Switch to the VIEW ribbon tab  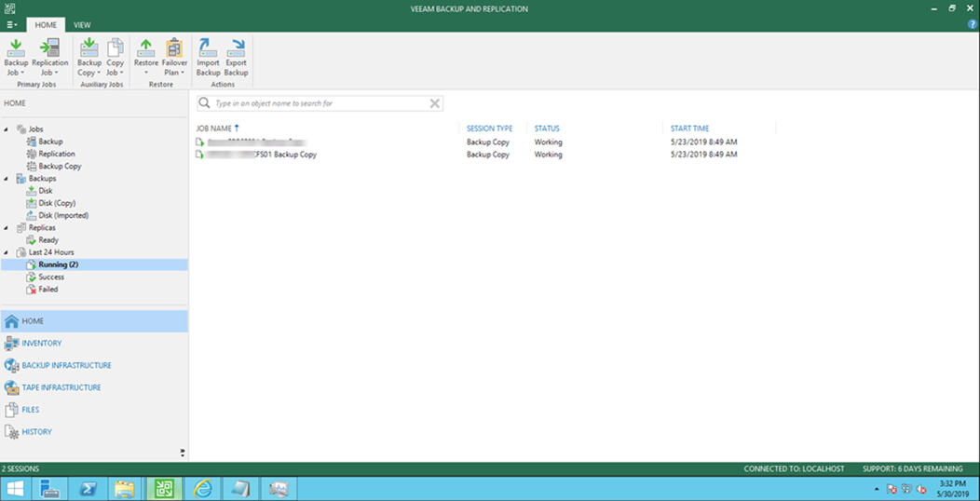pyautogui.click(x=82, y=25)
